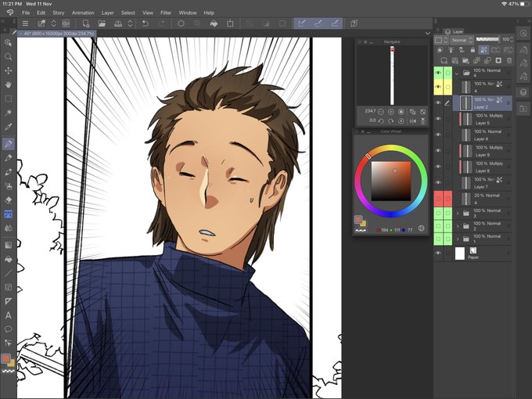Select the Text tool
Image resolution: width=532 pixels, height=399 pixels.
pos(8,315)
